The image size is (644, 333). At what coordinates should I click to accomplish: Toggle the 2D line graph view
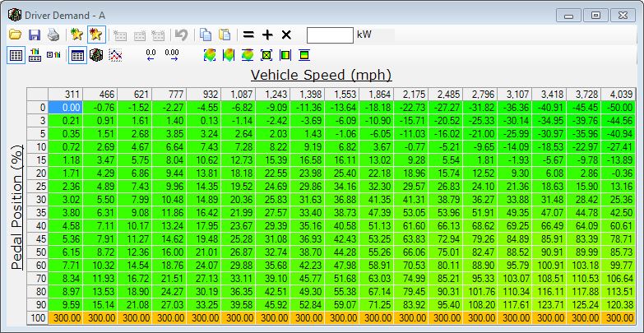pyautogui.click(x=116, y=56)
